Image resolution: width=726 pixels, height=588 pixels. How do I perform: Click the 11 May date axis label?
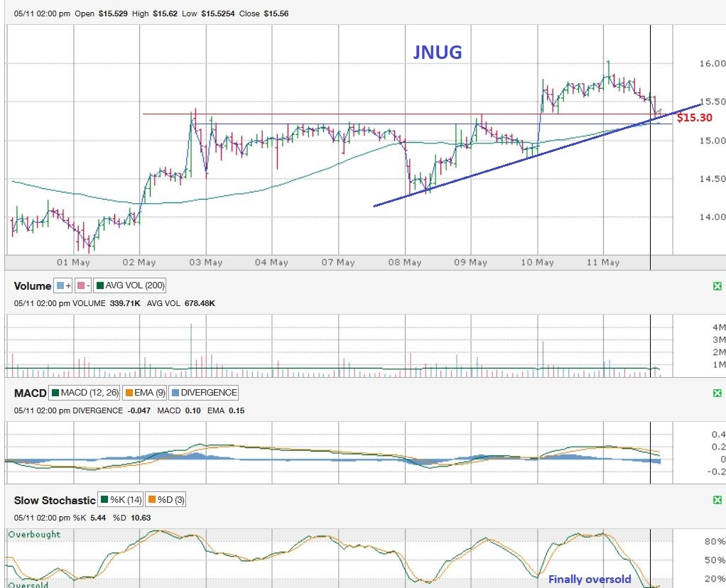[602, 263]
